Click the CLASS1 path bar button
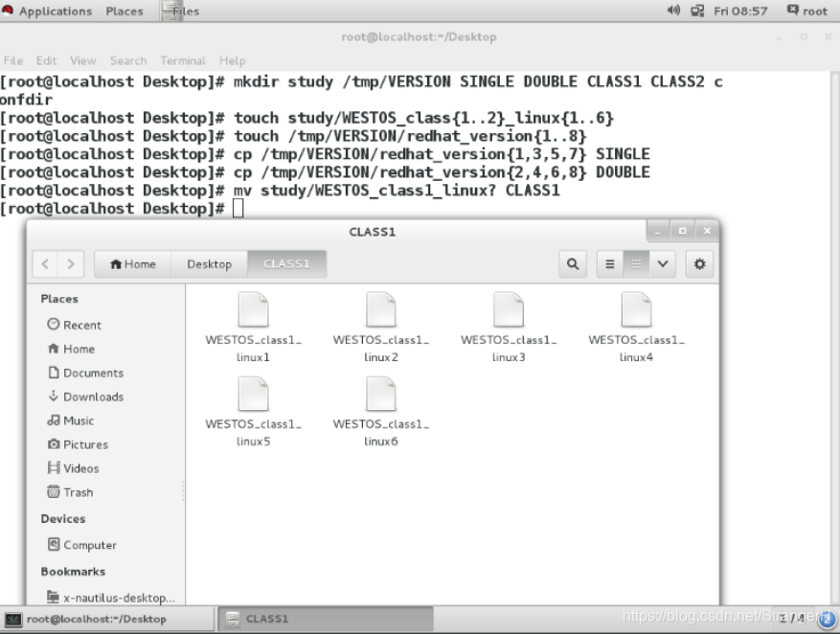The image size is (840, 634). point(286,264)
